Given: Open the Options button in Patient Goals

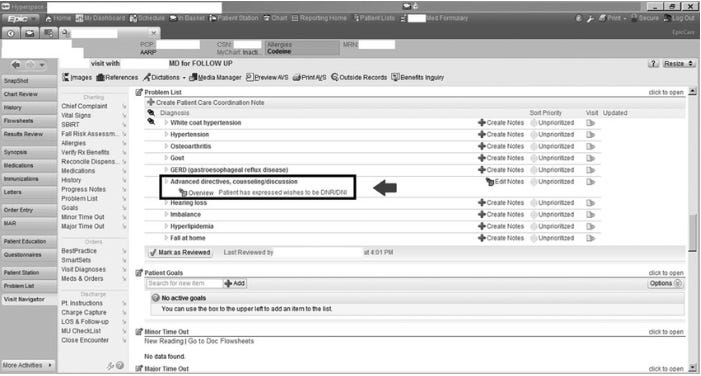Looking at the screenshot, I should [x=666, y=283].
